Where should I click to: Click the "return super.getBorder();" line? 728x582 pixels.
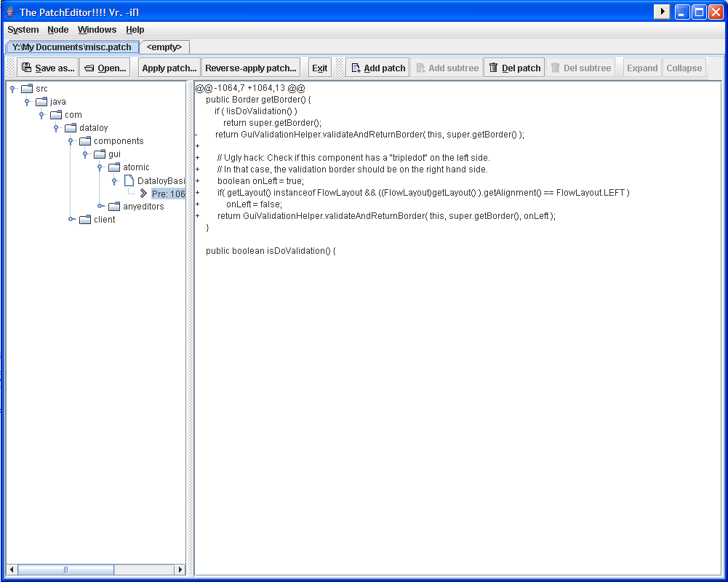[272, 123]
